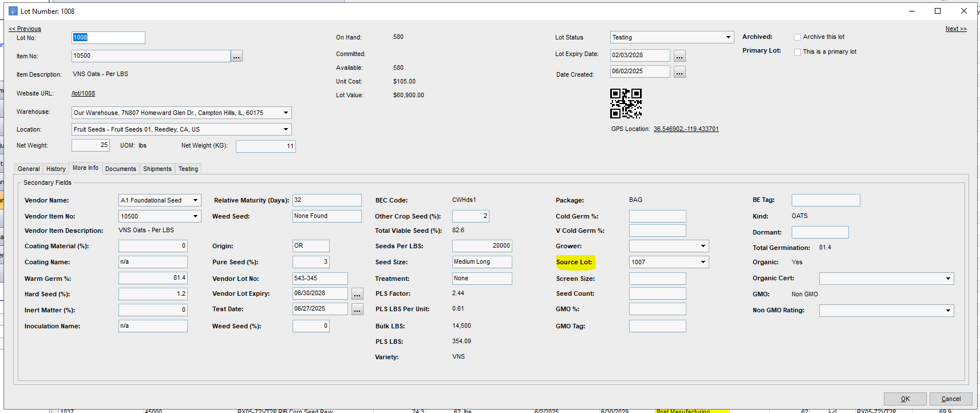
Task: Go to the Previous lot link
Action: (25, 29)
